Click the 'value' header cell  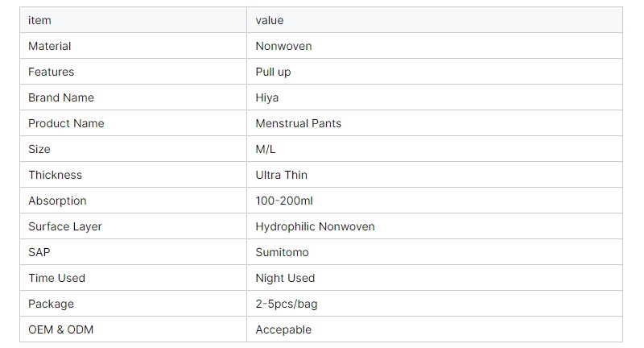(270, 20)
